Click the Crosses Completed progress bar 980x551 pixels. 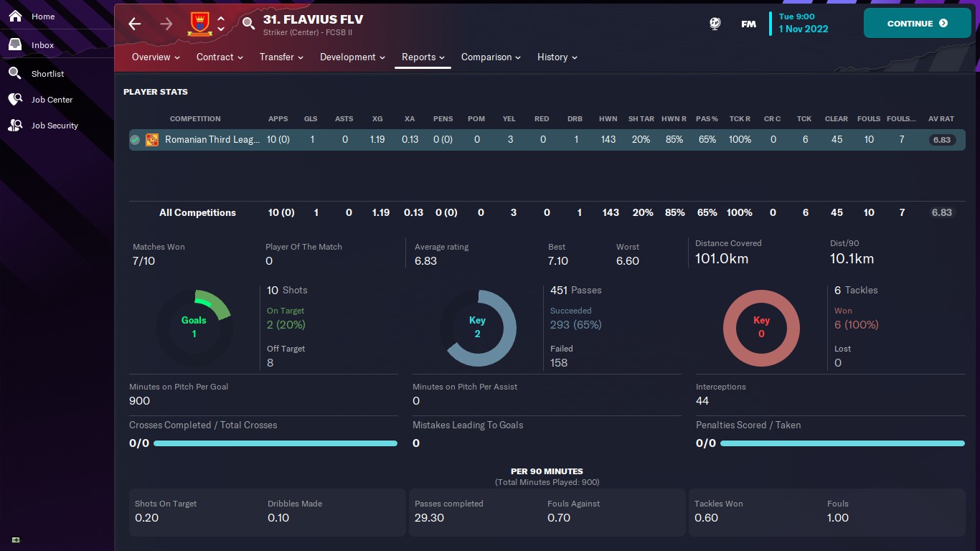[275, 443]
